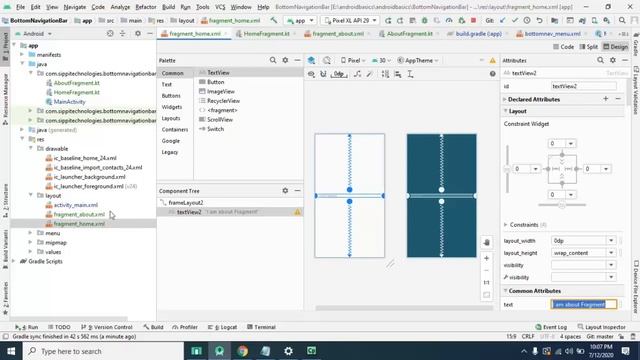The image size is (640, 360).
Task: Click the view options eye icon
Action: 311,74
